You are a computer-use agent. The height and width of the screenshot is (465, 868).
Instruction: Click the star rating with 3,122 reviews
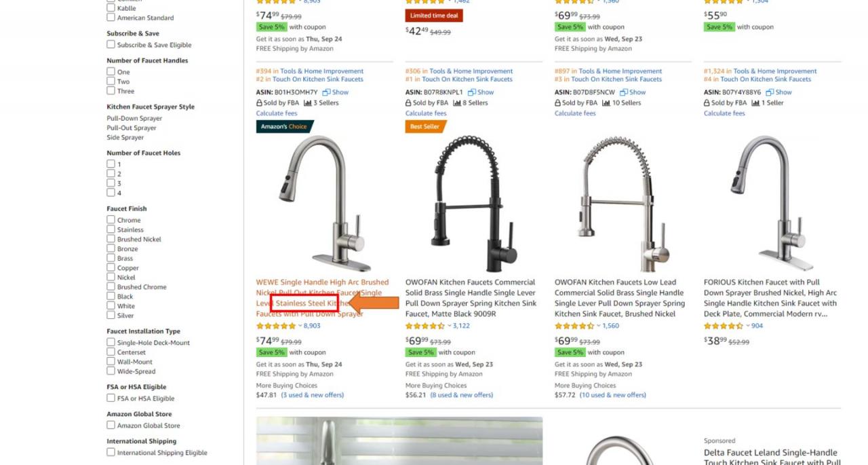(x=425, y=326)
